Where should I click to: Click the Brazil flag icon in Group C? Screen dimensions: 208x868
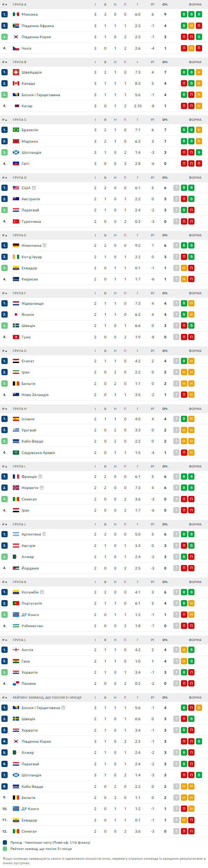click(x=16, y=130)
